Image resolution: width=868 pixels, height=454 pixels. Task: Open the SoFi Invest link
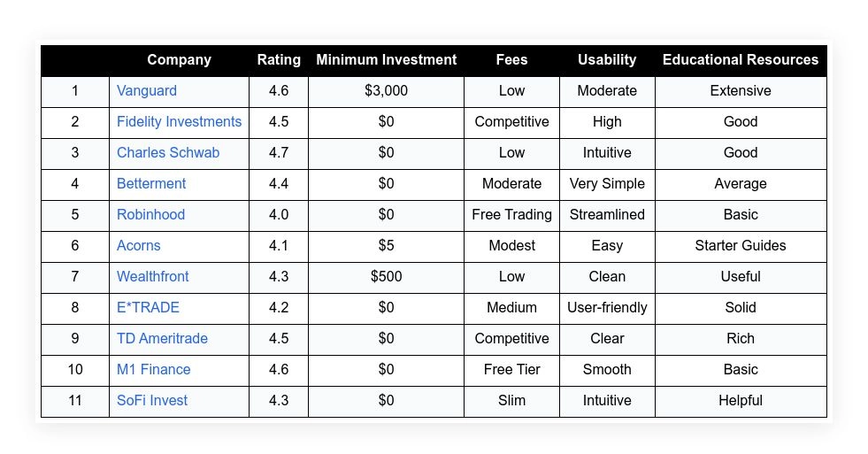152,401
